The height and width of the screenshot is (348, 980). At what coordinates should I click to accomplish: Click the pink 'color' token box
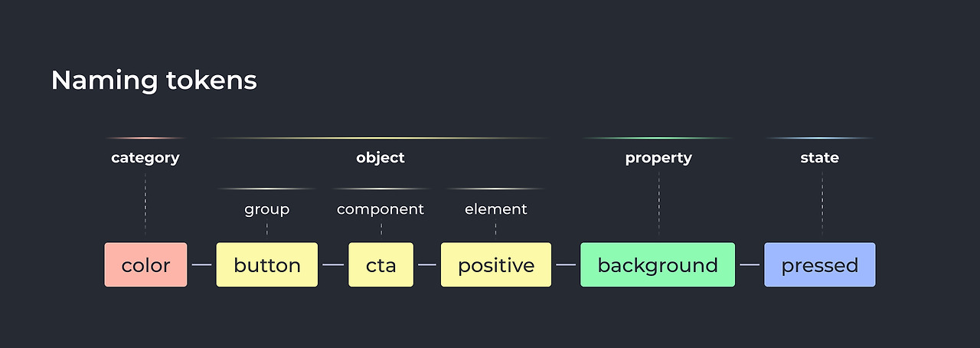coord(145,264)
